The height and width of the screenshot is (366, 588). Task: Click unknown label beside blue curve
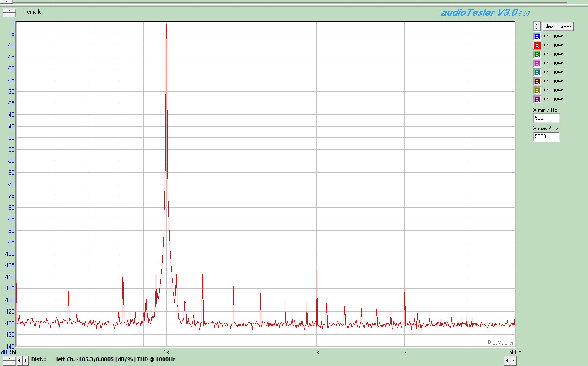(554, 36)
